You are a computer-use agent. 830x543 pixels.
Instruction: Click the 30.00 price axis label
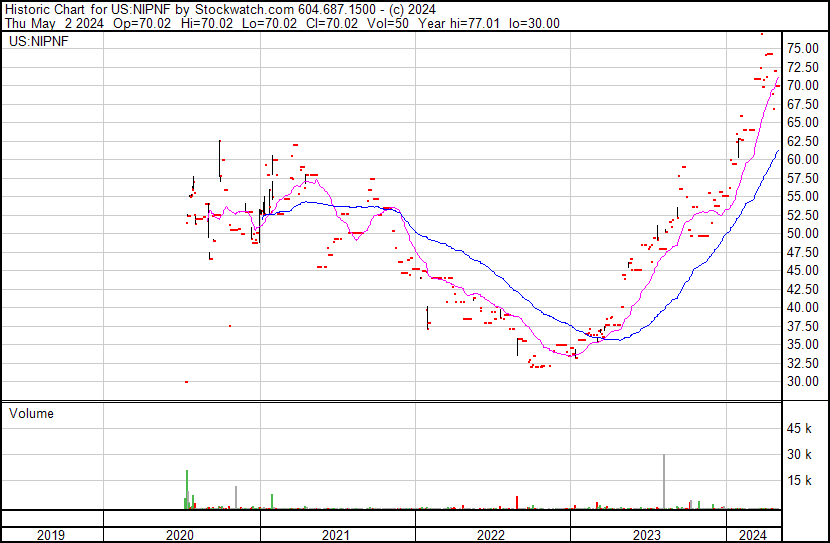click(803, 381)
